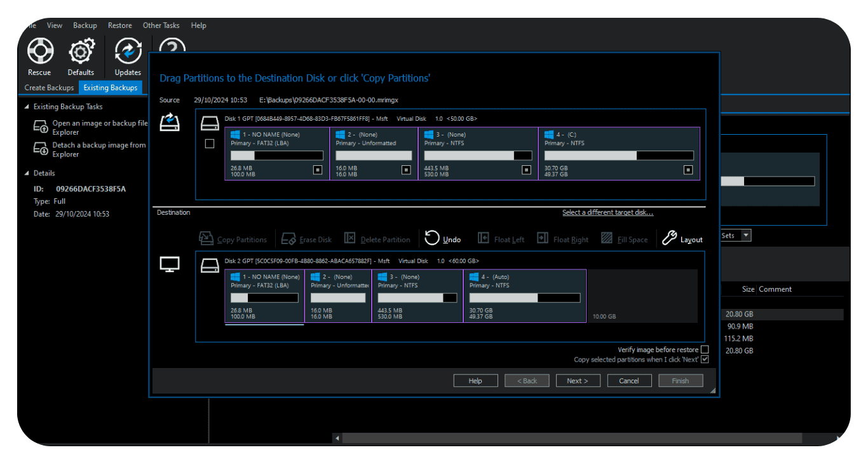
Task: Collapse the Existing Backup Tasks section
Action: tap(27, 107)
